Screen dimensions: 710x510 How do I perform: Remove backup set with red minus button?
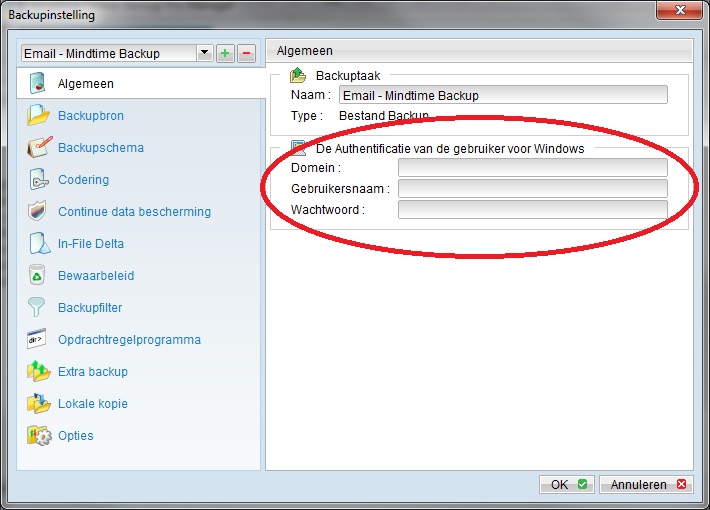pos(246,53)
